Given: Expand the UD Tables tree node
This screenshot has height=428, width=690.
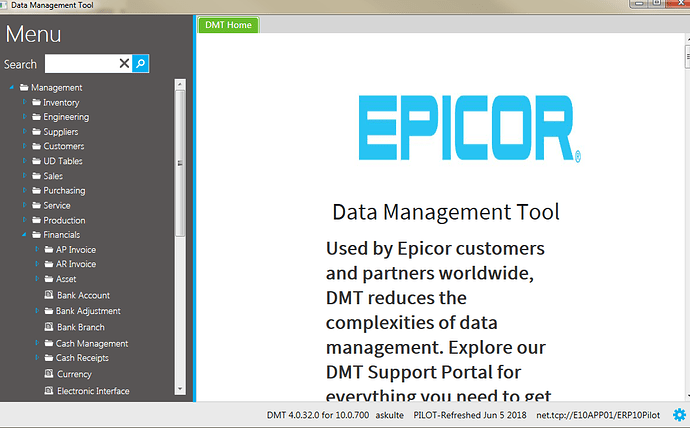Looking at the screenshot, I should pos(24,161).
